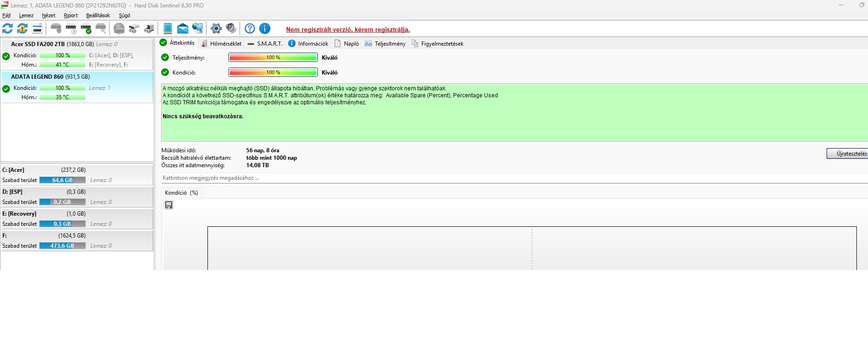Click the '14,08 TB' total written value

[258, 165]
